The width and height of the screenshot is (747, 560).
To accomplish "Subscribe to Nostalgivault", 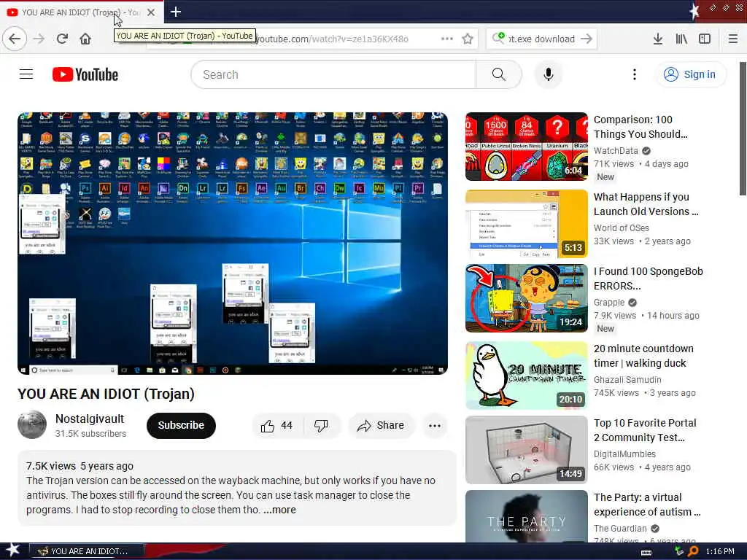I will click(181, 425).
